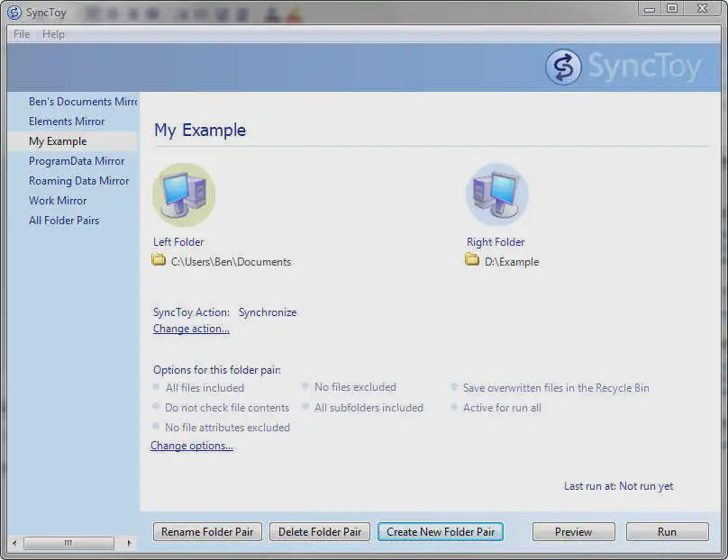Open the folder icon beside D:\Example
Screen dimensions: 728x560
(472, 261)
